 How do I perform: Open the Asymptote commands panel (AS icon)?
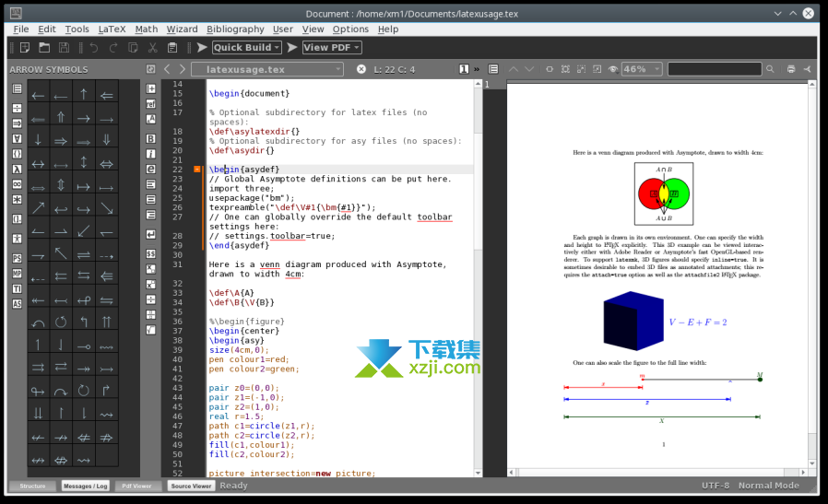point(17,304)
